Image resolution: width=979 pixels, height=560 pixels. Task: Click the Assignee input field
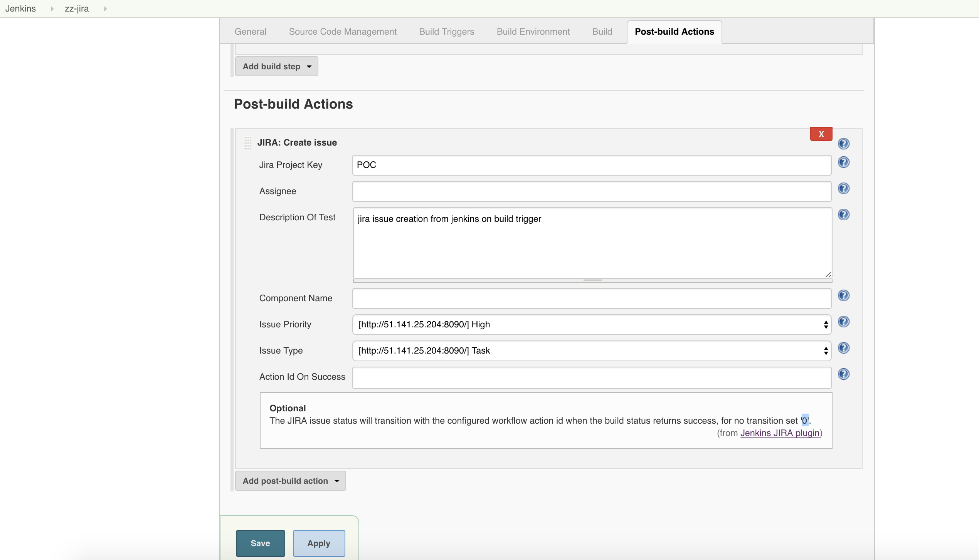point(591,191)
